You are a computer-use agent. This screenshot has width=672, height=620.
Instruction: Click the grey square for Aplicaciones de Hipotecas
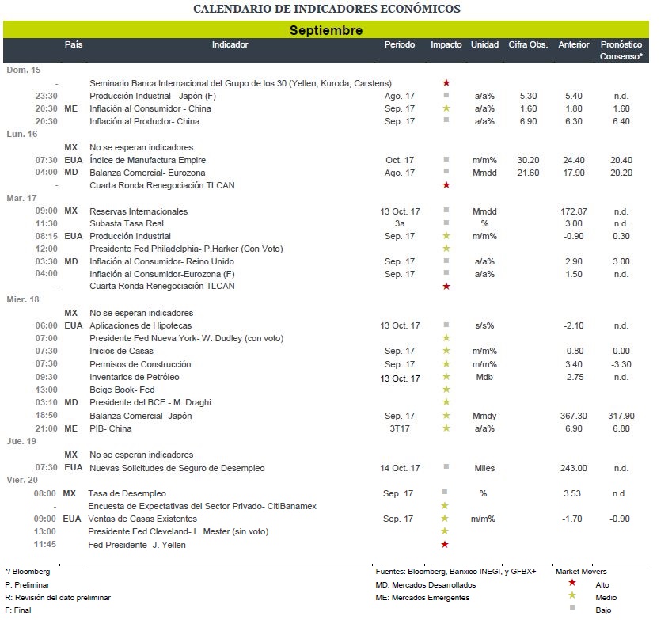coord(446,325)
